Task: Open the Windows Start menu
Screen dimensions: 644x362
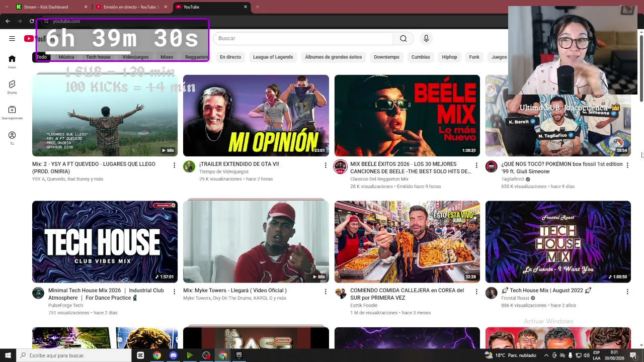Action: pyautogui.click(x=8, y=355)
